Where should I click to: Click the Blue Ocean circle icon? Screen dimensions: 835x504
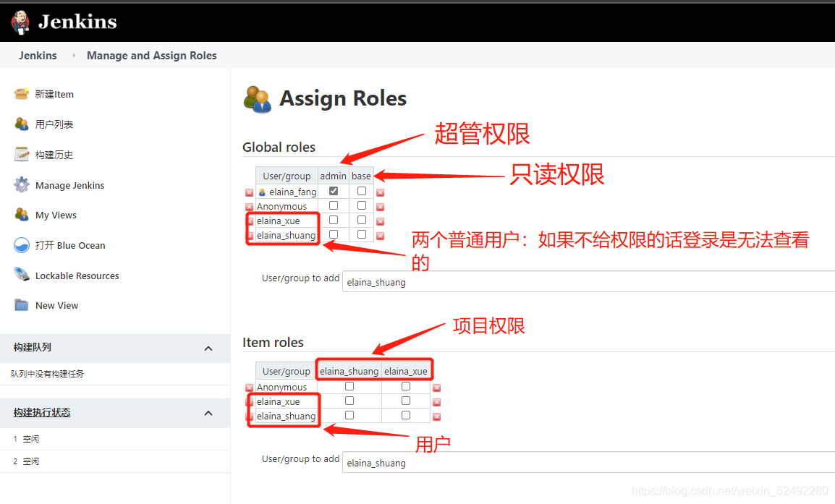pos(21,245)
